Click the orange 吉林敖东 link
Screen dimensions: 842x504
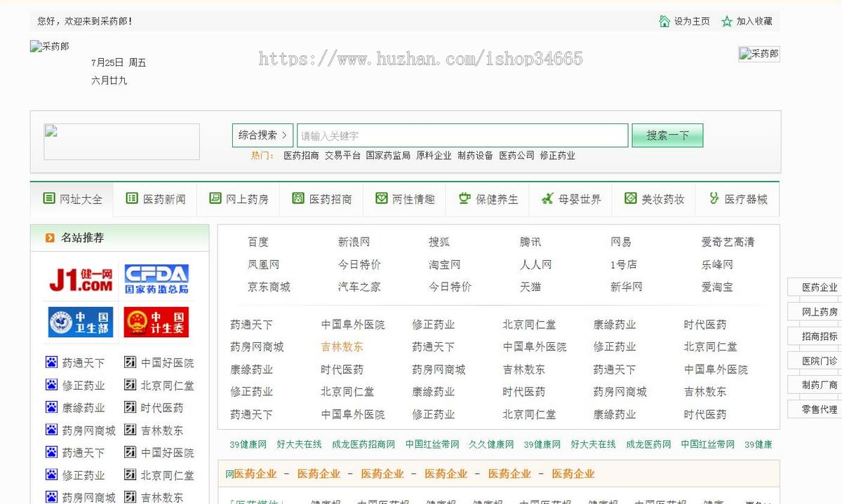[x=342, y=347]
